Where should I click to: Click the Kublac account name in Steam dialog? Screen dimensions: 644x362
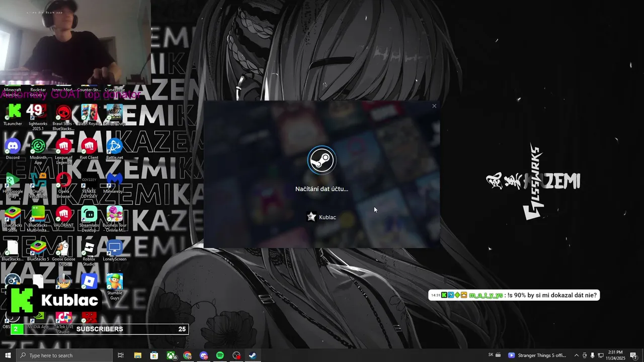coord(328,217)
